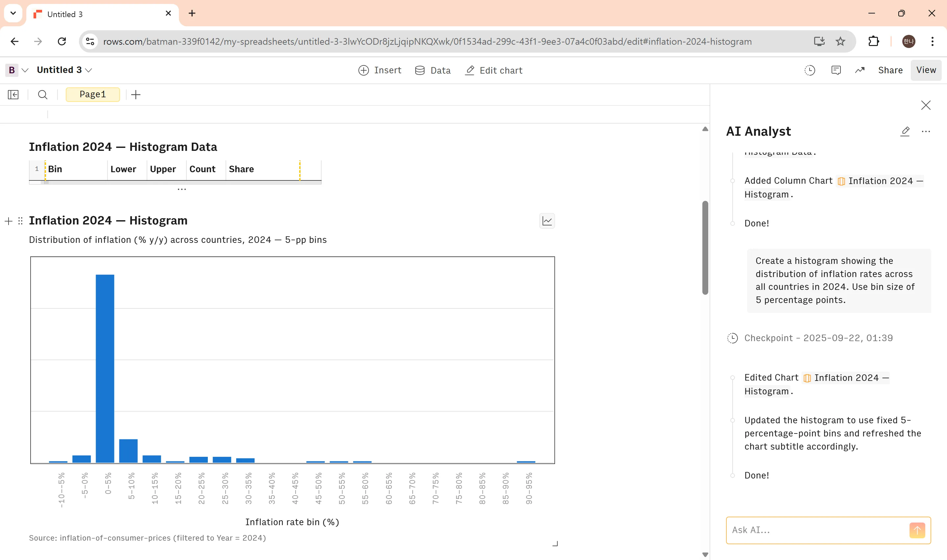Viewport: 947px width, 560px height.
Task: Send message with orange arrow button
Action: coord(917,530)
